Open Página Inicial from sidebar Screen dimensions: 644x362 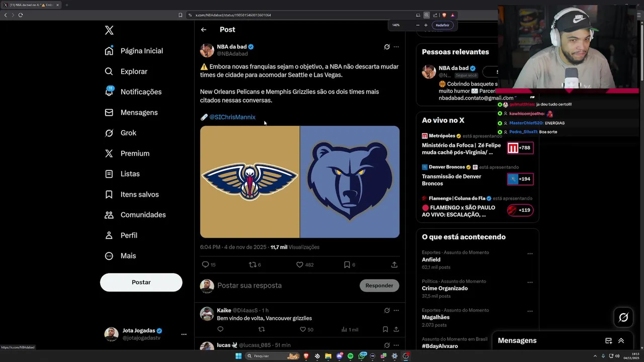(x=134, y=51)
